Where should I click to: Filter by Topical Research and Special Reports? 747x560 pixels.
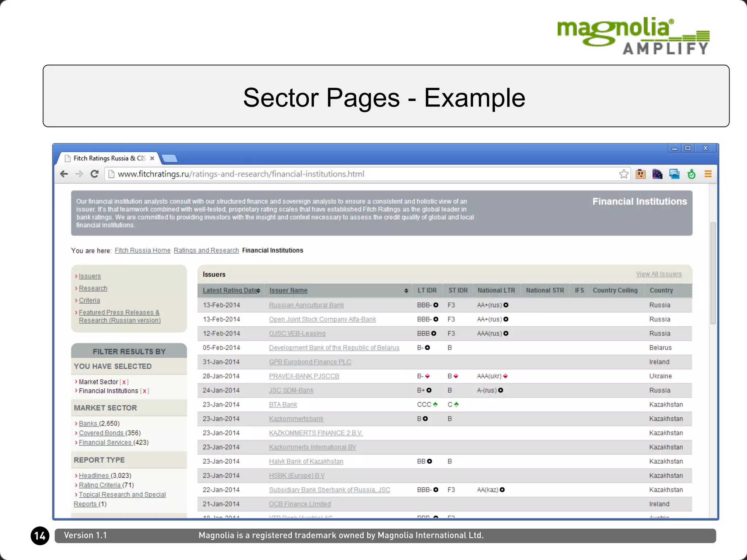[120, 499]
